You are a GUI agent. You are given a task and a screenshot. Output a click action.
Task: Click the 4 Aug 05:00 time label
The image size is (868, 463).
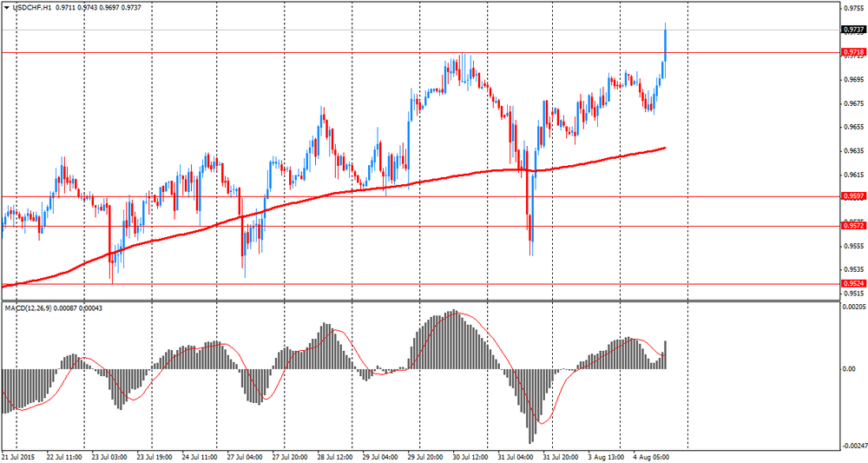click(x=650, y=458)
